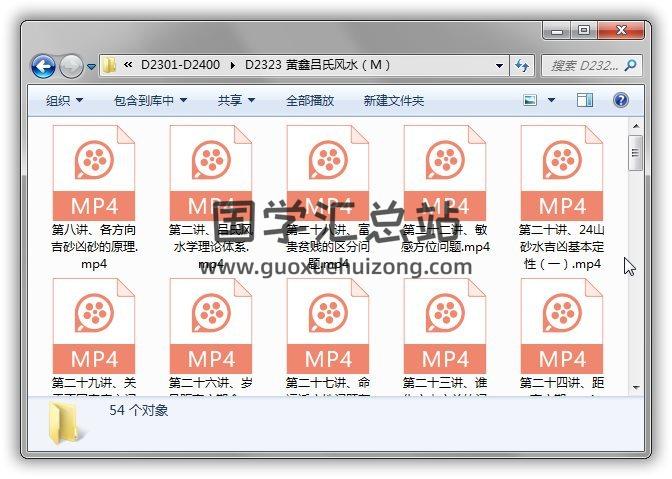This screenshot has height=479, width=672.
Task: Select the 第二十七讲 MP4 file in second row
Action: [x=328, y=327]
